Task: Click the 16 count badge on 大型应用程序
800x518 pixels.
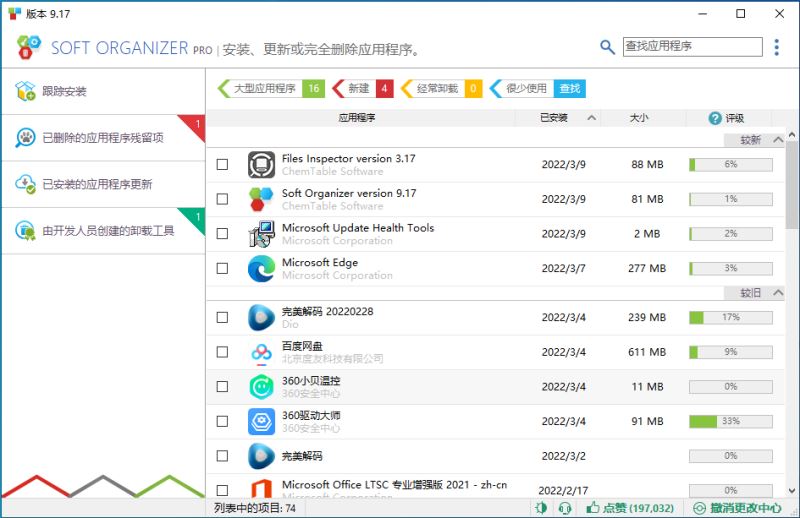Action: 314,89
